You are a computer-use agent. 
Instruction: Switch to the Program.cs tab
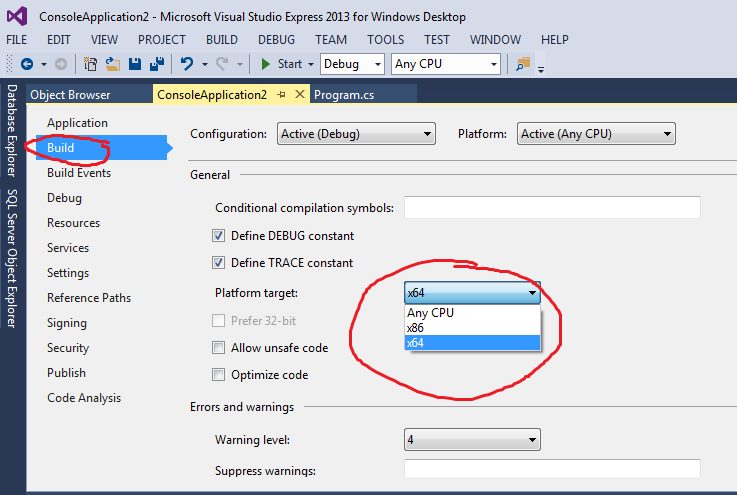344,95
